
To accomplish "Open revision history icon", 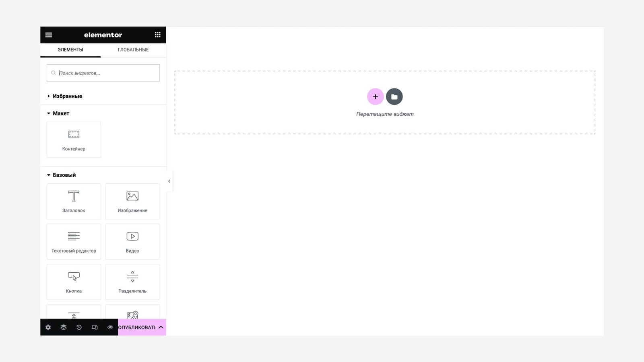I will (x=79, y=327).
